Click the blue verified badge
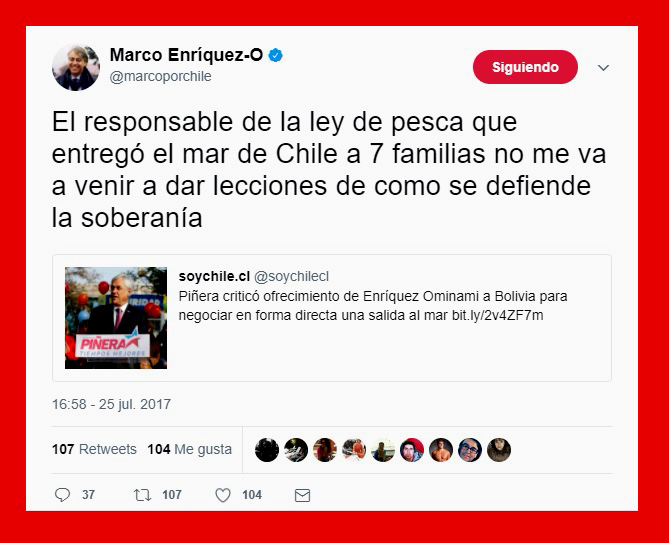Screen dimensions: 669x543 point(276,55)
